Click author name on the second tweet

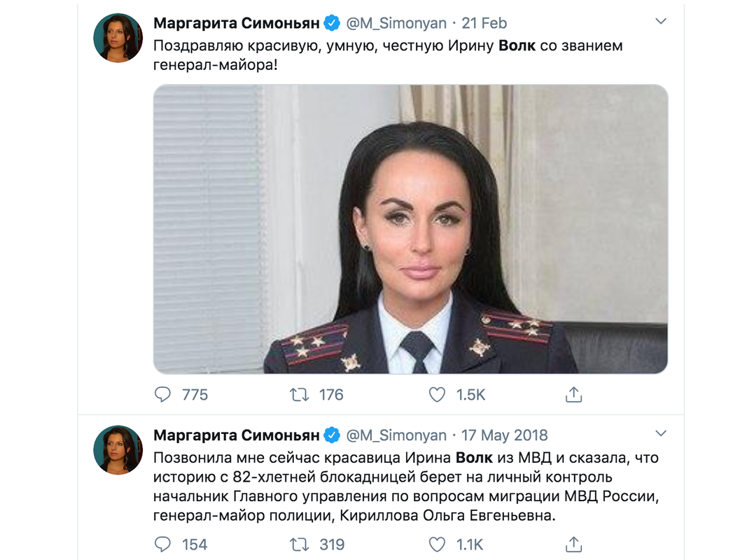pyautogui.click(x=237, y=435)
